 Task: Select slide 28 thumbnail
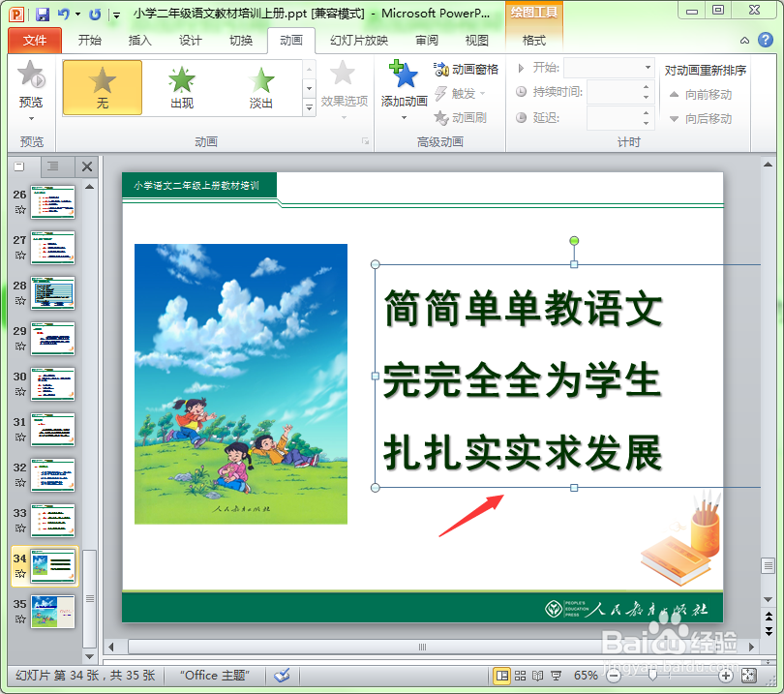tap(52, 293)
